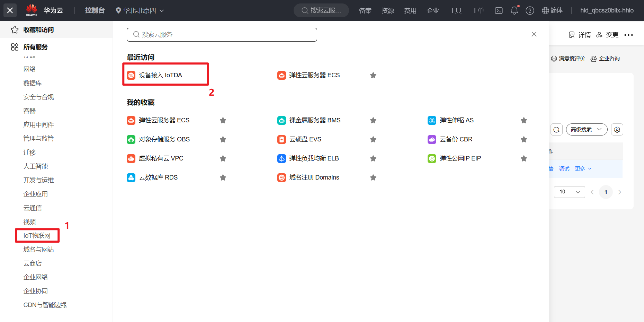This screenshot has height=322, width=644.
Task: Click the 设备接入 IoTDA service icon
Action: click(x=131, y=75)
